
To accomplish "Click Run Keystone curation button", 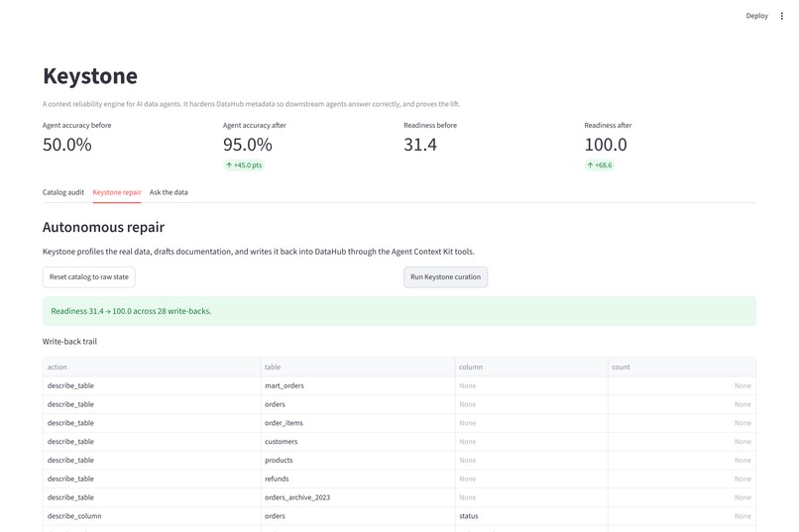I will (445, 277).
